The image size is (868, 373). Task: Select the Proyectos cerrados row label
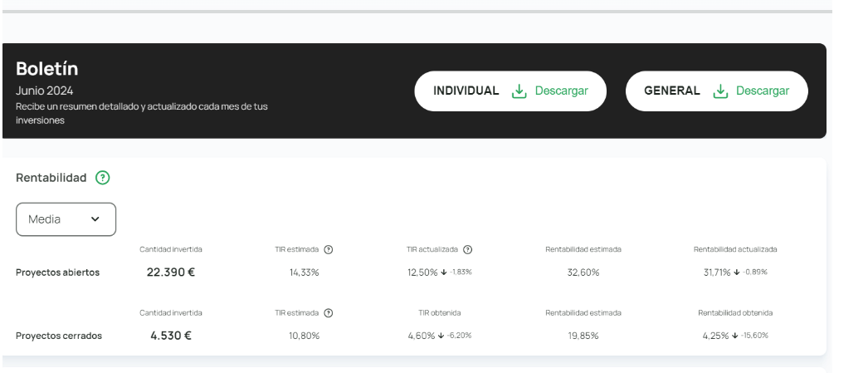(58, 336)
